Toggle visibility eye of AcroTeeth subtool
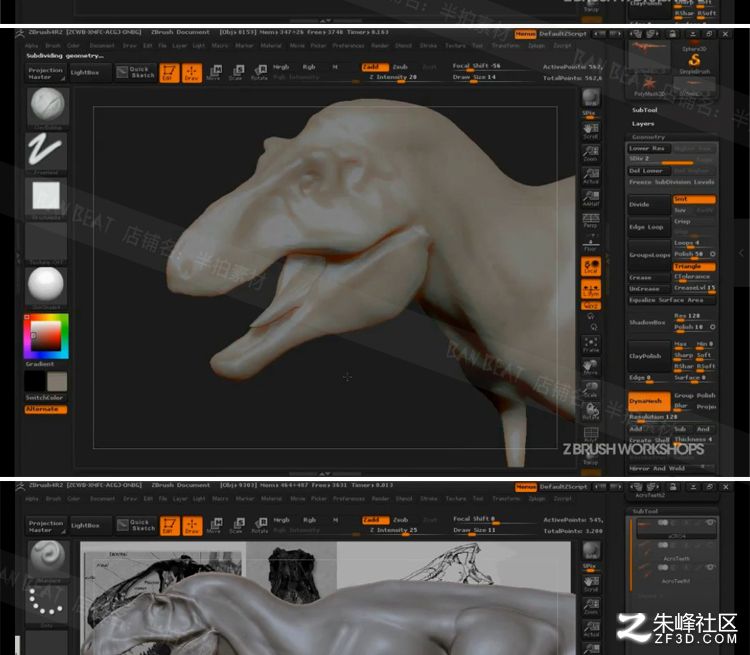The image size is (750, 655). [710, 545]
